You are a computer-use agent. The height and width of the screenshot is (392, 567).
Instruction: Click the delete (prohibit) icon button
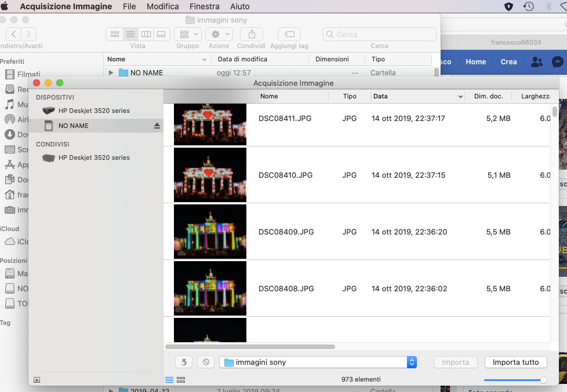pyautogui.click(x=205, y=362)
